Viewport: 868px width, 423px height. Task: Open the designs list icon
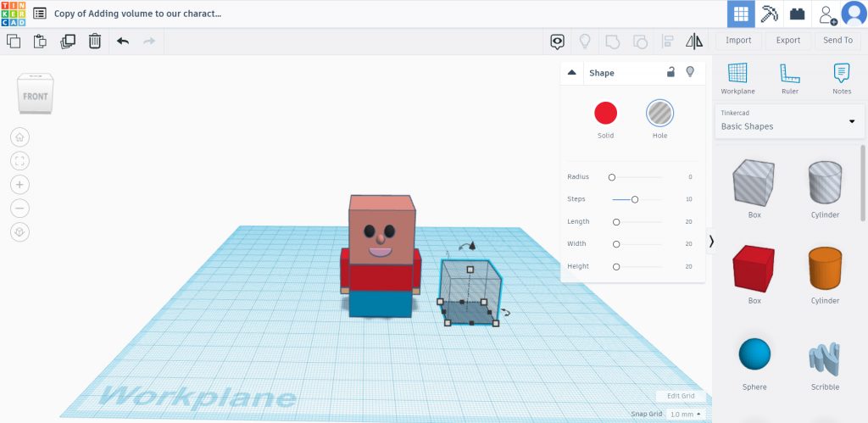39,14
